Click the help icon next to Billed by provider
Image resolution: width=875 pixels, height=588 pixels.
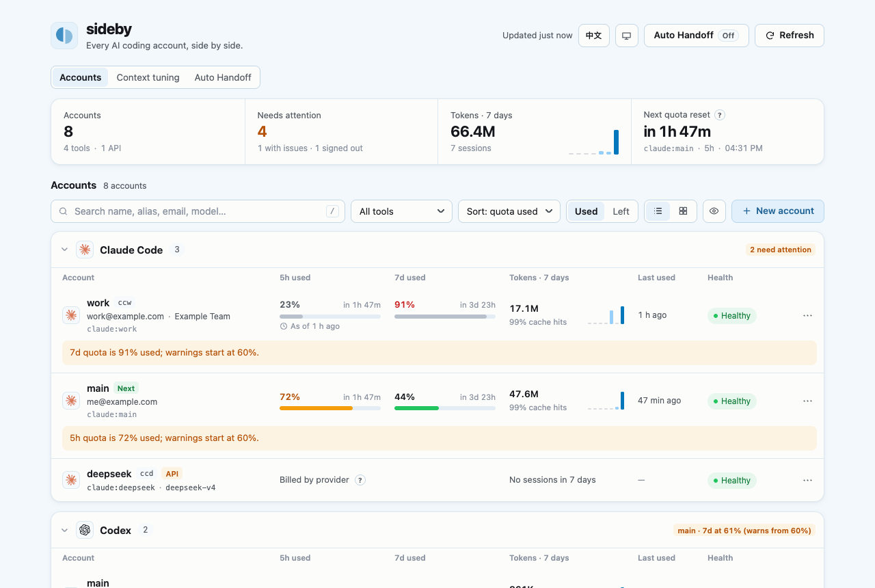click(360, 480)
